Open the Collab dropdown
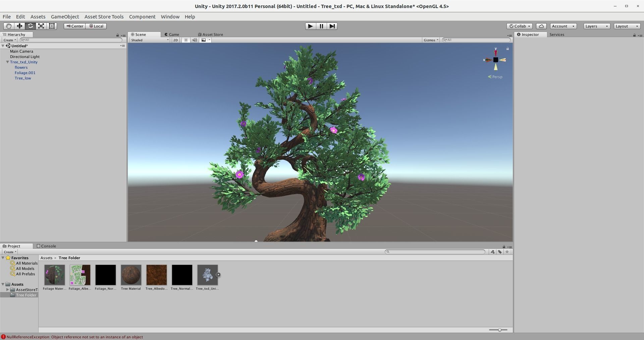 pyautogui.click(x=519, y=26)
